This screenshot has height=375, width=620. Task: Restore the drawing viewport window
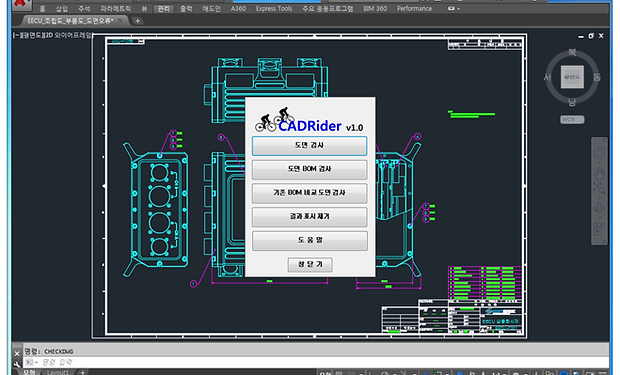591,36
